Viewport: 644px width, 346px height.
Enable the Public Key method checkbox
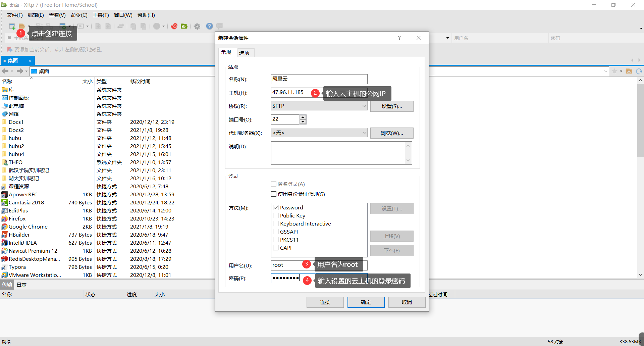tap(276, 215)
